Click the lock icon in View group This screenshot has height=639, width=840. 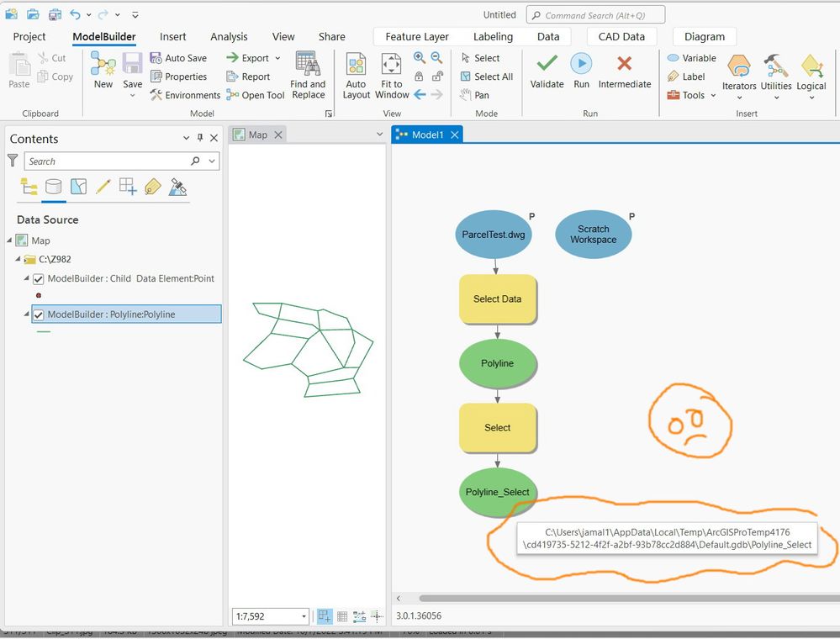(x=419, y=76)
